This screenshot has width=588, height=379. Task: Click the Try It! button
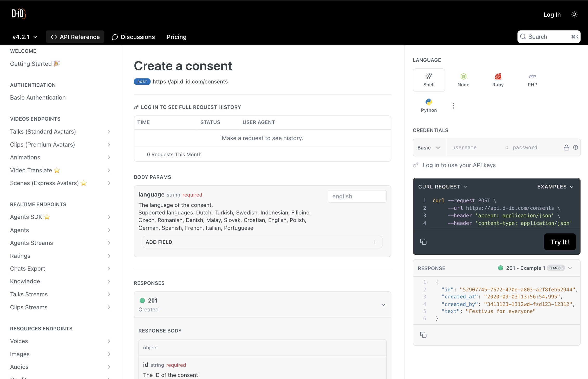tap(560, 242)
